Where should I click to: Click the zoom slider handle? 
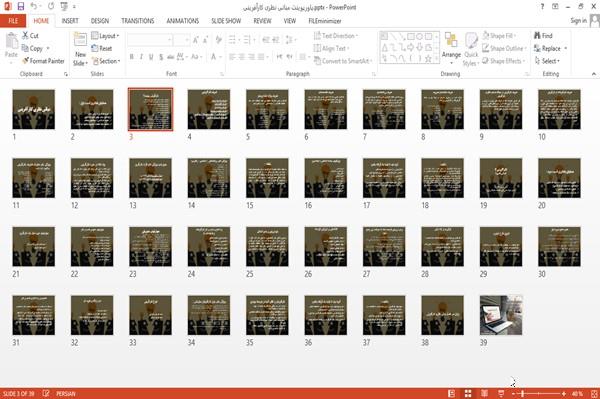(x=522, y=394)
